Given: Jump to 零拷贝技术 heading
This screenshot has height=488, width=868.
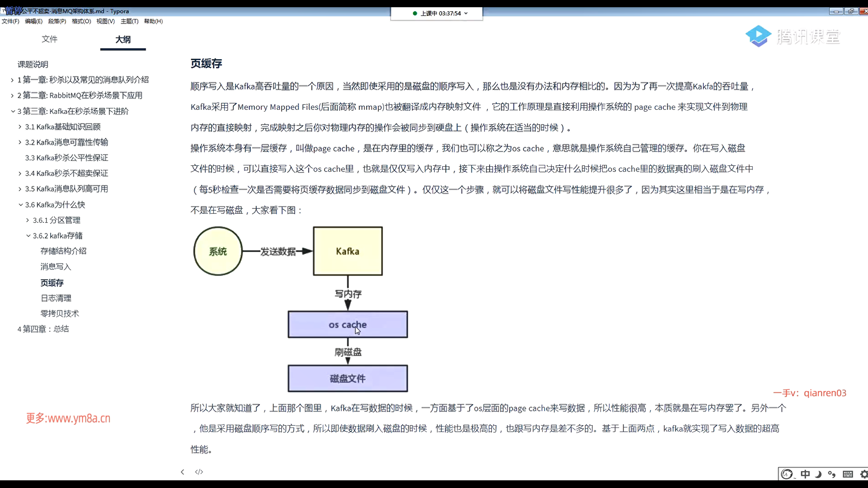Looking at the screenshot, I should coord(60,314).
